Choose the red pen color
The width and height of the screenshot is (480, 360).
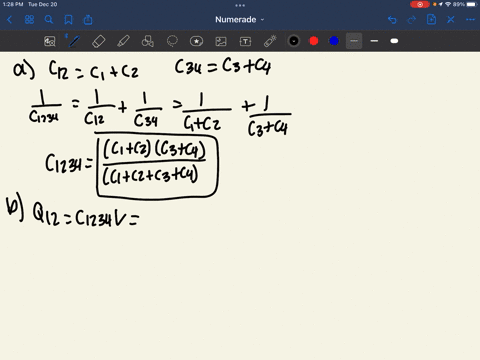(x=314, y=41)
